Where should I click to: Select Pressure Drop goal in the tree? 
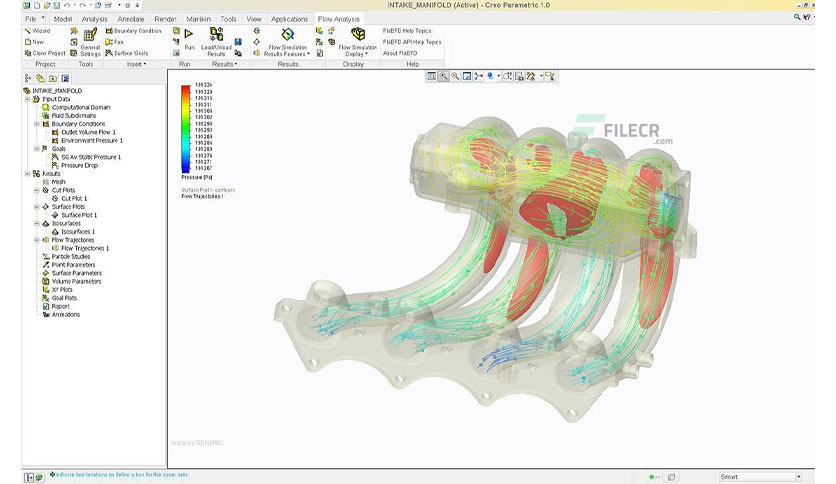point(79,165)
